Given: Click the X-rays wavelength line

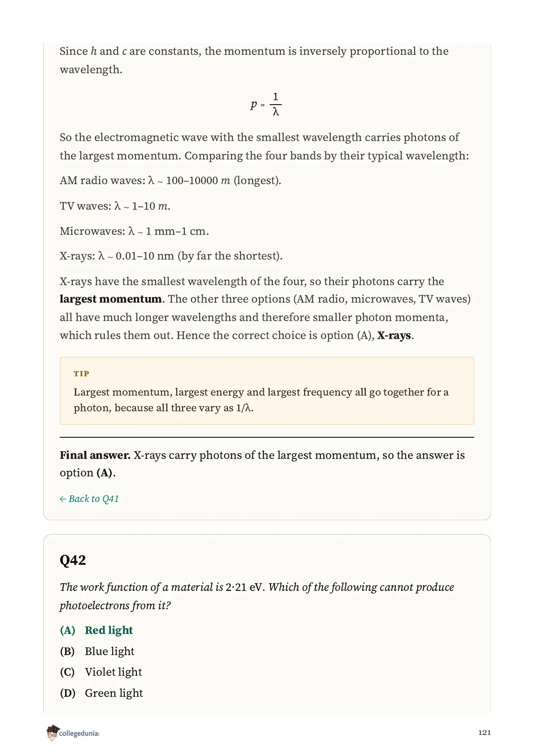Looking at the screenshot, I should [171, 256].
